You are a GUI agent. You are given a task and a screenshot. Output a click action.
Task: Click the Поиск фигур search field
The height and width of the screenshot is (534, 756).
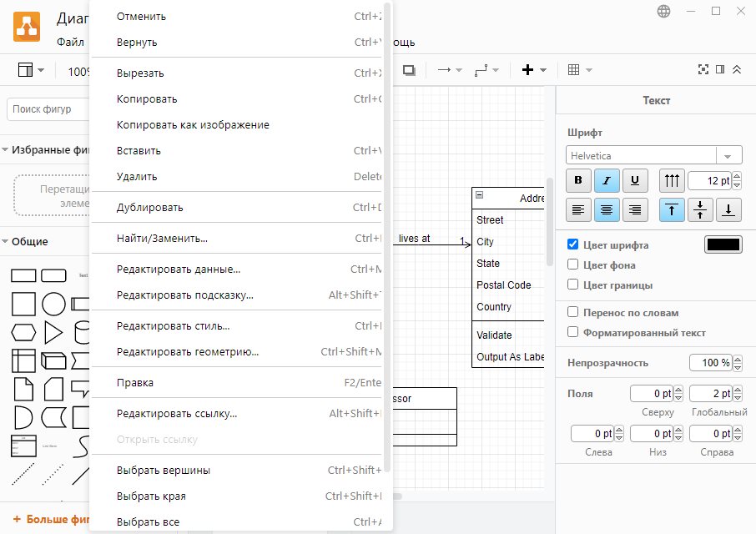point(48,109)
